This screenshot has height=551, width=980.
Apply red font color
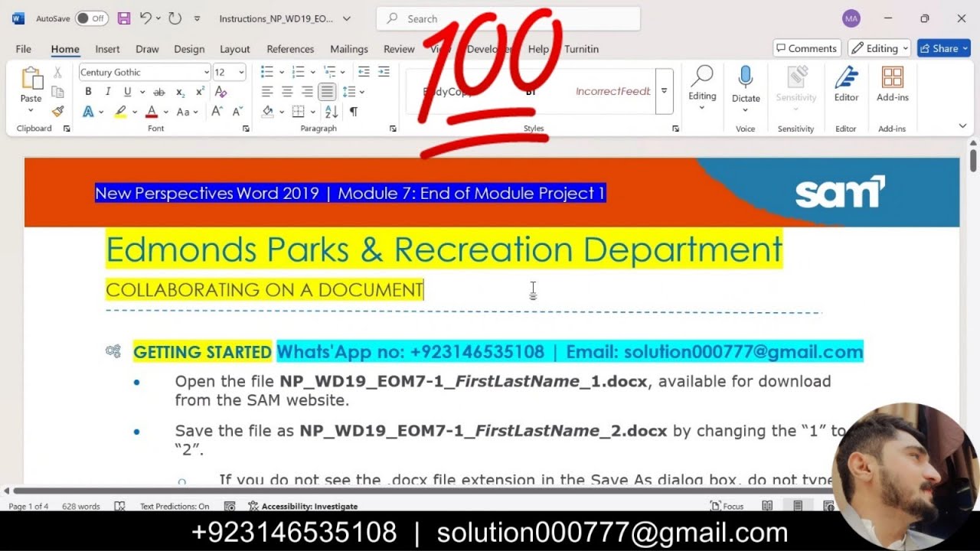(152, 112)
